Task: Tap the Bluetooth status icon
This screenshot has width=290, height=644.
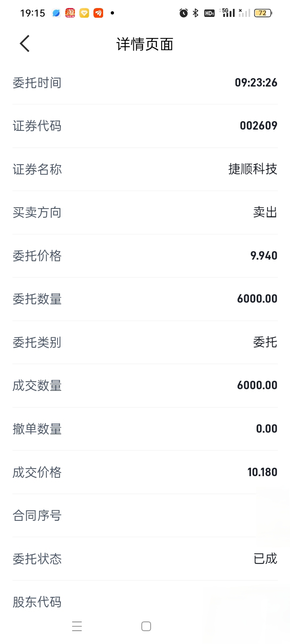Action: click(x=196, y=13)
